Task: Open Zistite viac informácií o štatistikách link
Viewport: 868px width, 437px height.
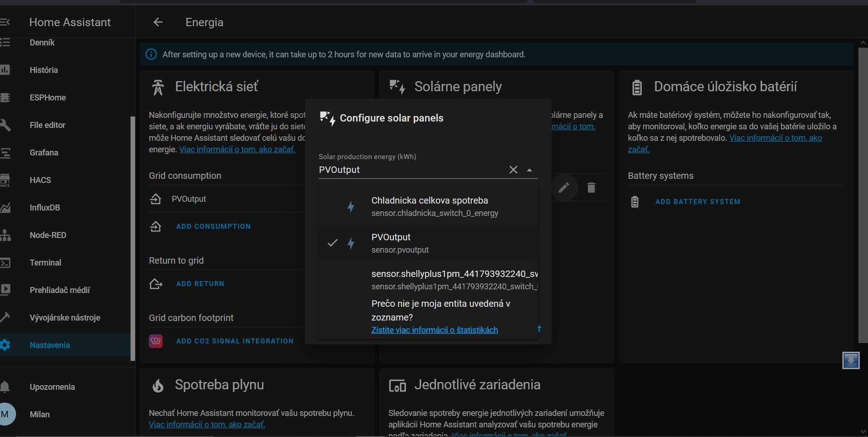Action: [x=435, y=330]
